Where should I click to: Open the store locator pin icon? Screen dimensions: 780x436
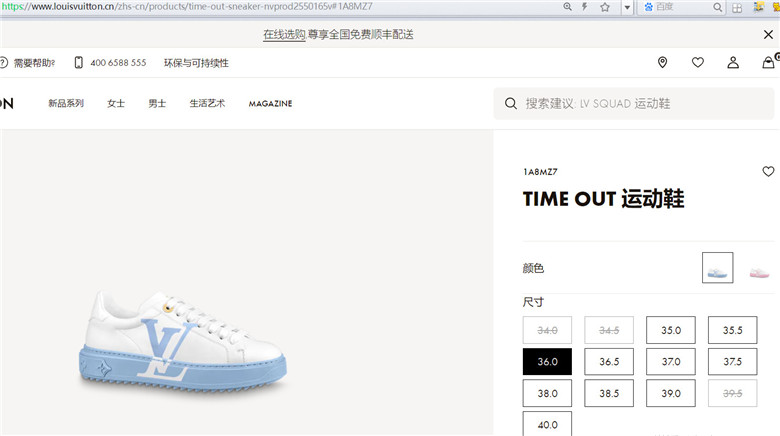click(x=662, y=63)
